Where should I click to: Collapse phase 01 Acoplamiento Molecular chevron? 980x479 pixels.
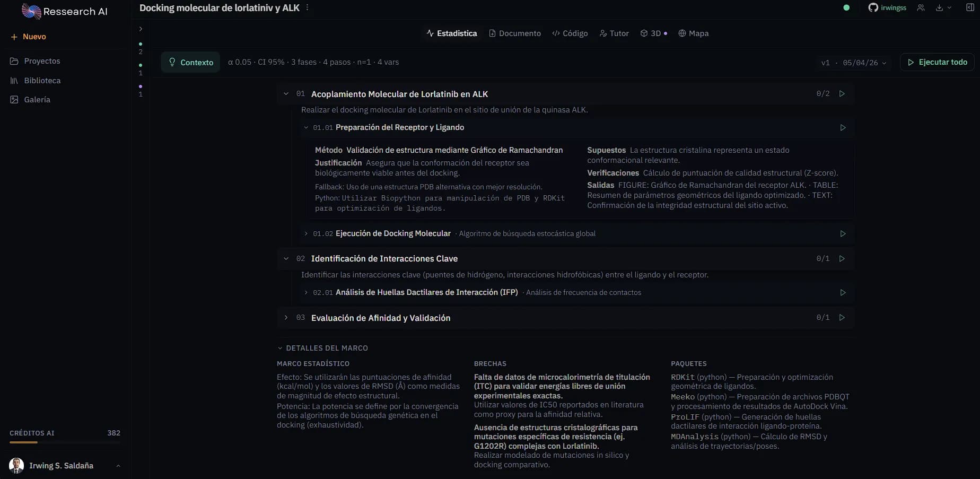click(286, 94)
